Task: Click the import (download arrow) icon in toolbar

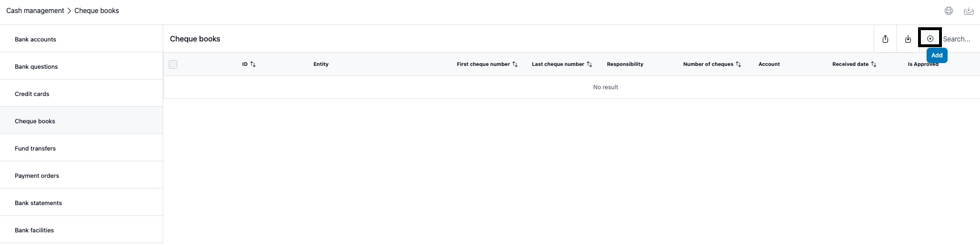Action: pyautogui.click(x=908, y=39)
